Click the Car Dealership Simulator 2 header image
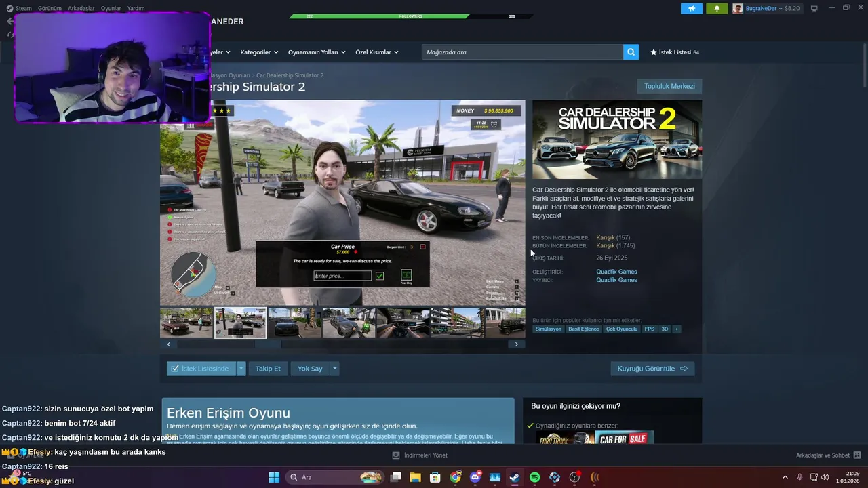This screenshot has height=488, width=868. 617,139
